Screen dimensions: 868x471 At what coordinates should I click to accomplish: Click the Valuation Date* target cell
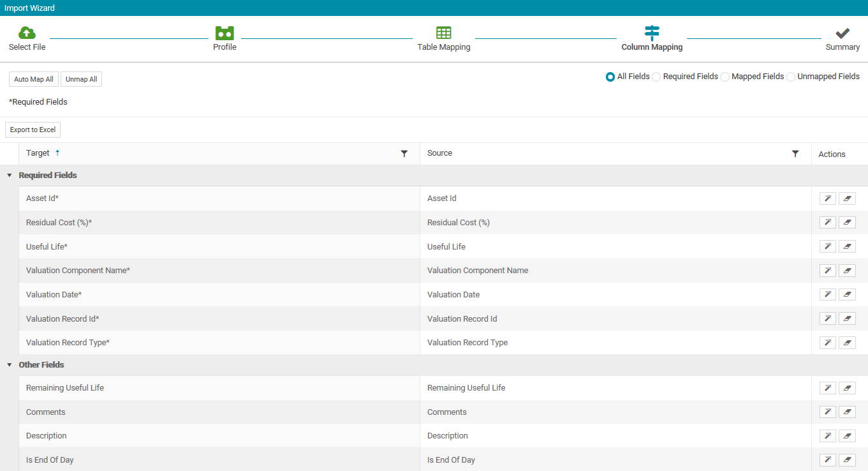(x=219, y=294)
